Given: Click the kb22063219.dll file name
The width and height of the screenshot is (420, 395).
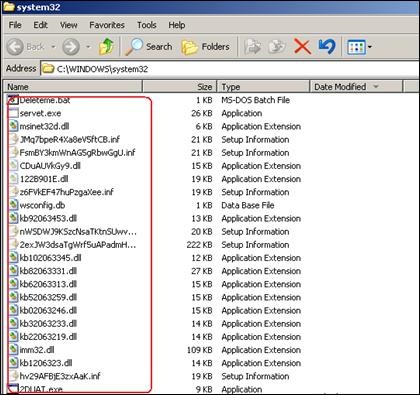Looking at the screenshot, I should click(48, 337).
